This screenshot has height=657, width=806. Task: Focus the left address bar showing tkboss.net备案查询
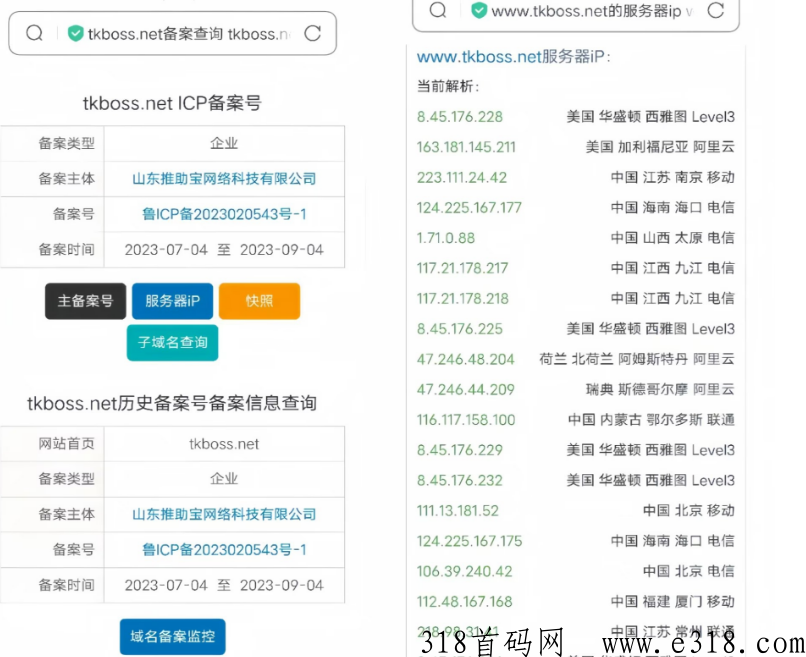(173, 33)
